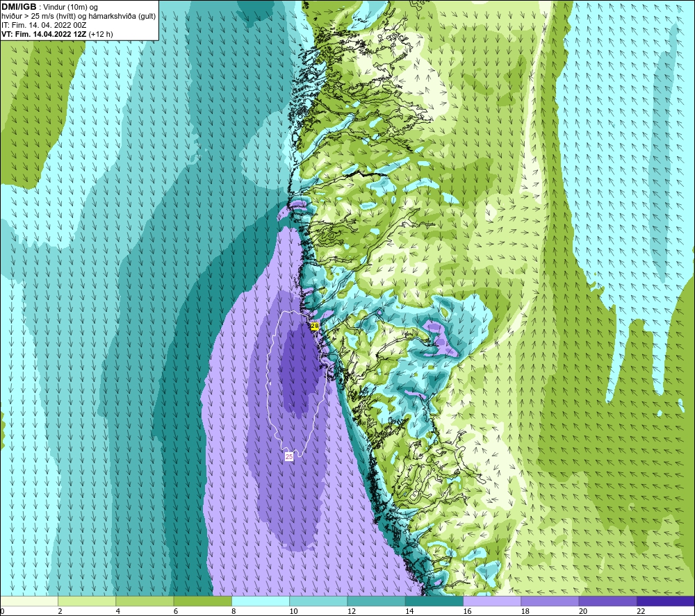Click the legend scale number 8
The image size is (695, 616).
pyautogui.click(x=234, y=611)
